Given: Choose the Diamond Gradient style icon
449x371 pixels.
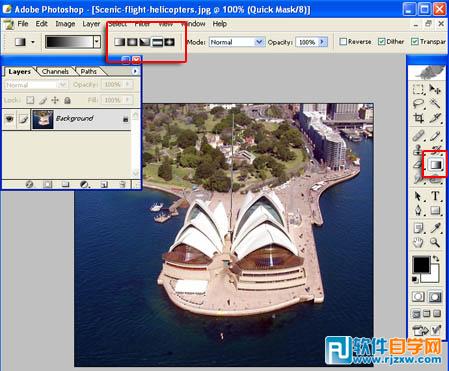Looking at the screenshot, I should pos(169,42).
